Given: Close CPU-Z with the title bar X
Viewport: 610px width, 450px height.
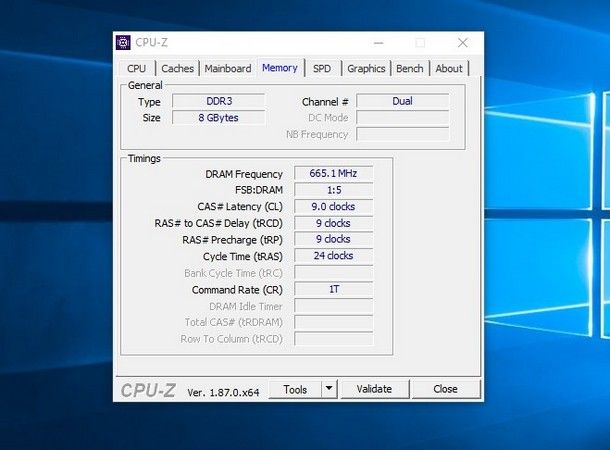Looking at the screenshot, I should [x=463, y=43].
